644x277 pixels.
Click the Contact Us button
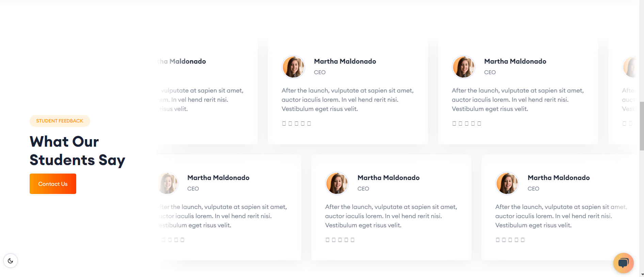pyautogui.click(x=53, y=184)
